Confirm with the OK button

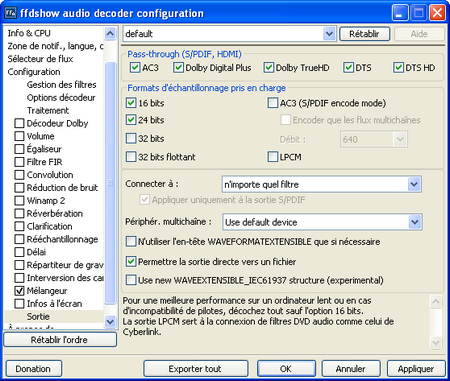286,369
